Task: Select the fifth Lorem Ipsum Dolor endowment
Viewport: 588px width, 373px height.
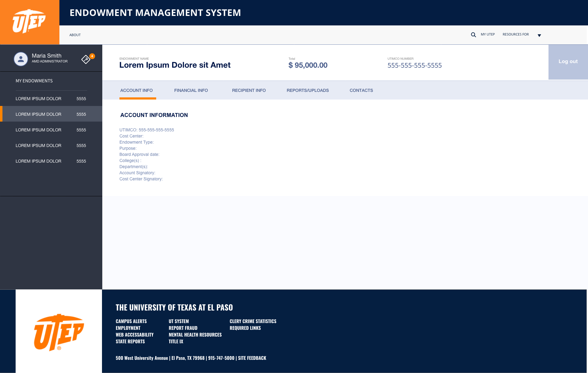Action: [x=51, y=161]
